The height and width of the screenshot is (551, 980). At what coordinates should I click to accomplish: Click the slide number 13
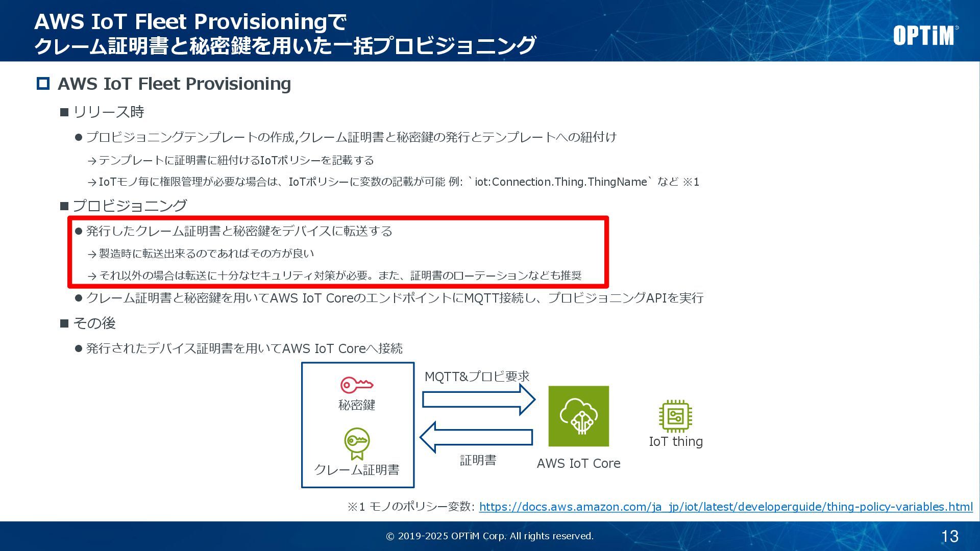pos(949,536)
